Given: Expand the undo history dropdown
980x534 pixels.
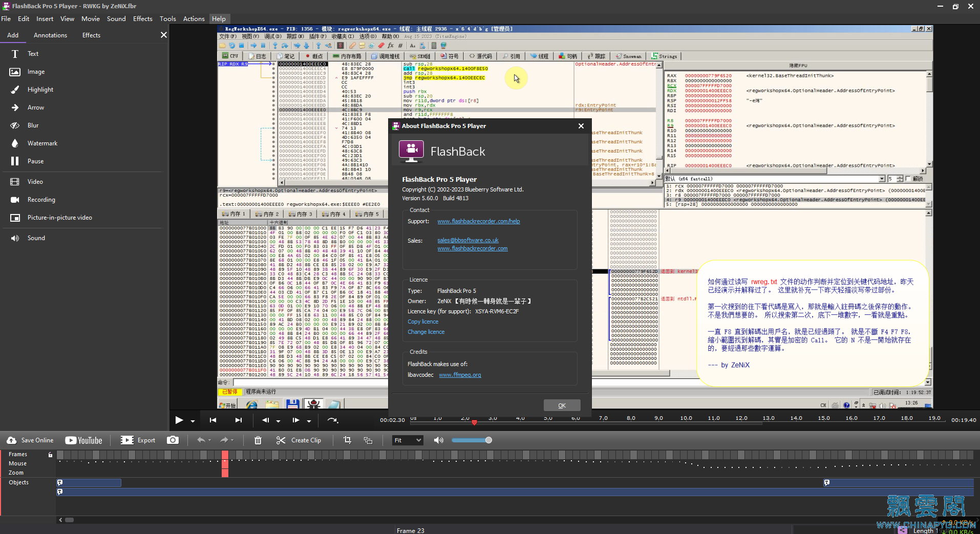Looking at the screenshot, I should pyautogui.click(x=209, y=440).
